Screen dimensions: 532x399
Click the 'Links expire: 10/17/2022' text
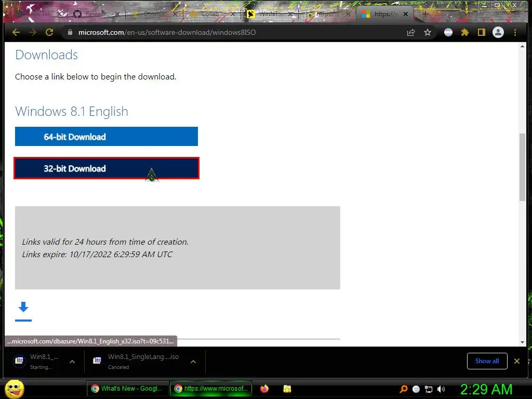pyautogui.click(x=97, y=254)
